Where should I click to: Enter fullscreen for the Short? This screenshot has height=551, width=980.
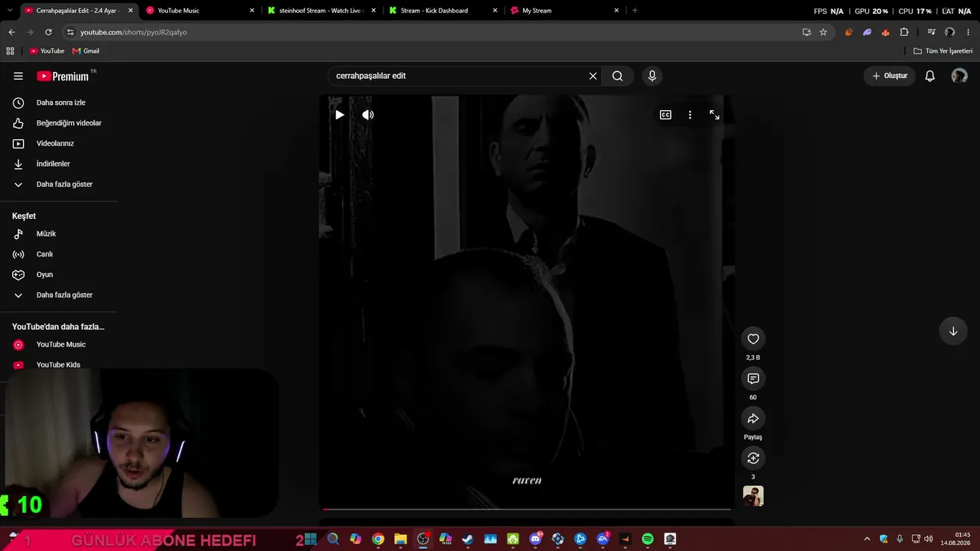714,115
